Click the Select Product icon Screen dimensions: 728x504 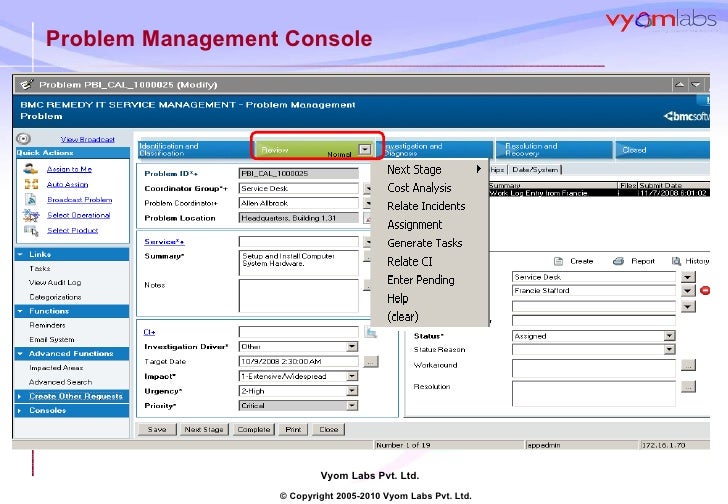31,230
